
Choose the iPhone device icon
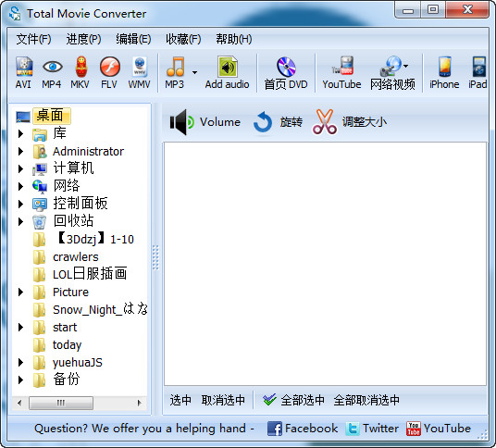(x=444, y=67)
